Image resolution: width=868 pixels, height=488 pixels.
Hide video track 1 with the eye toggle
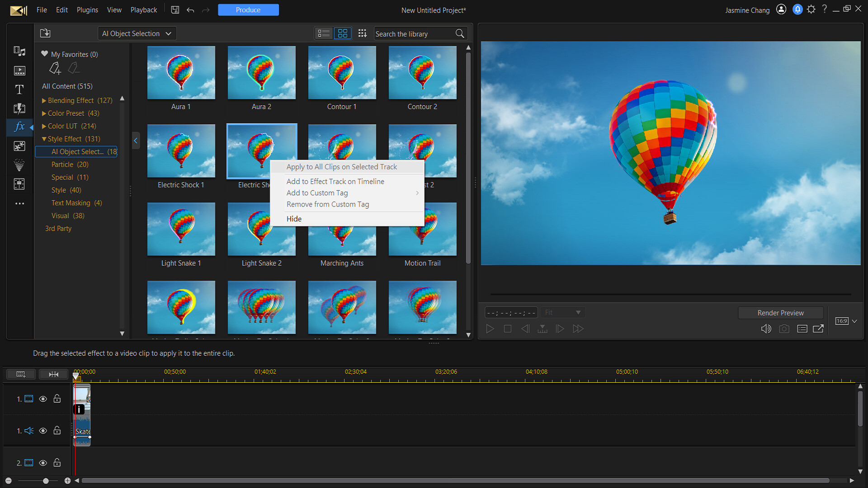click(43, 399)
